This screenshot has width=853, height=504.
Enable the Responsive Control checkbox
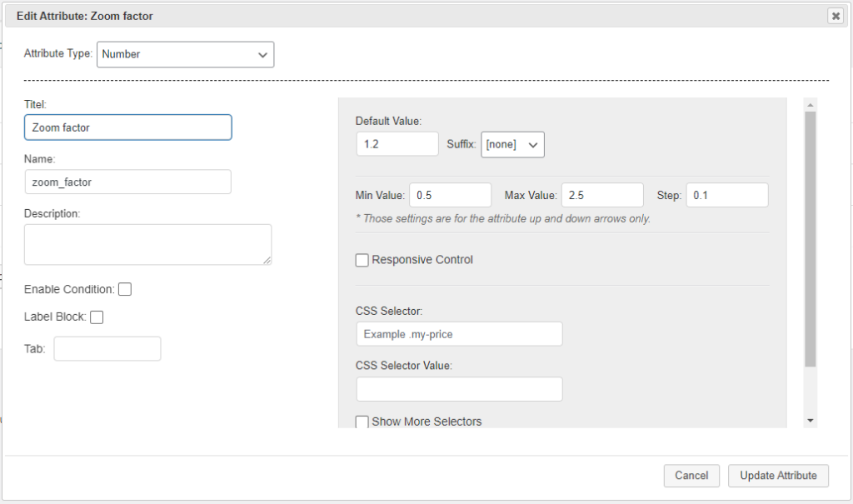tap(362, 260)
